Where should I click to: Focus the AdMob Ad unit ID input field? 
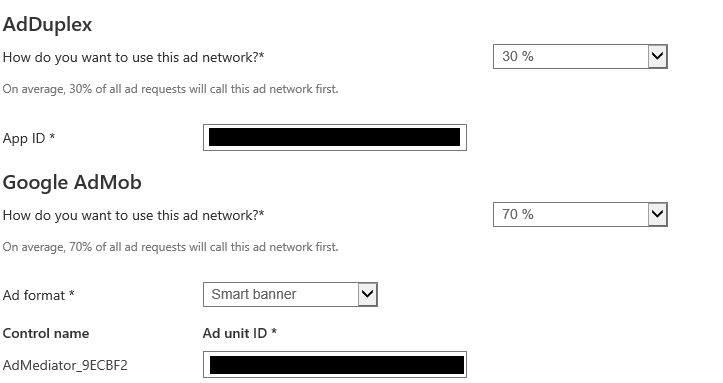(x=335, y=365)
